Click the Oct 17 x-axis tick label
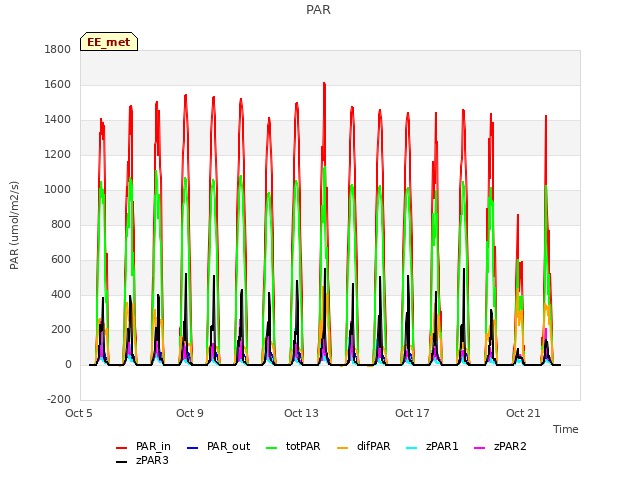 point(412,413)
